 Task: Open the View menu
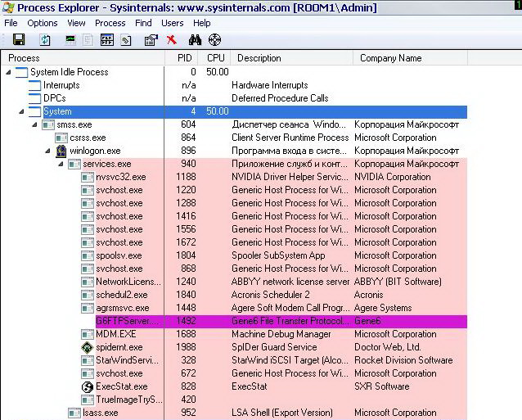pyautogui.click(x=76, y=23)
